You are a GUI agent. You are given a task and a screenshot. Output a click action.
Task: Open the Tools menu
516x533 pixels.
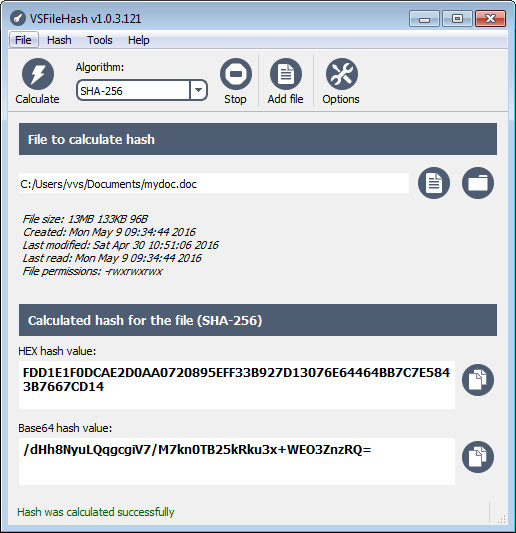coord(100,40)
